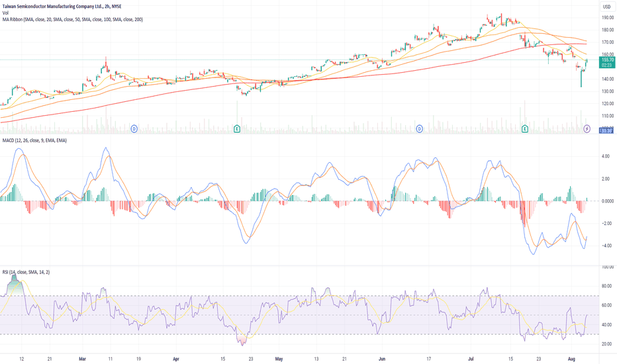This screenshot has width=617, height=364.
Task: Click the Taiwan Semiconductor chart title legend
Action: pos(62,7)
